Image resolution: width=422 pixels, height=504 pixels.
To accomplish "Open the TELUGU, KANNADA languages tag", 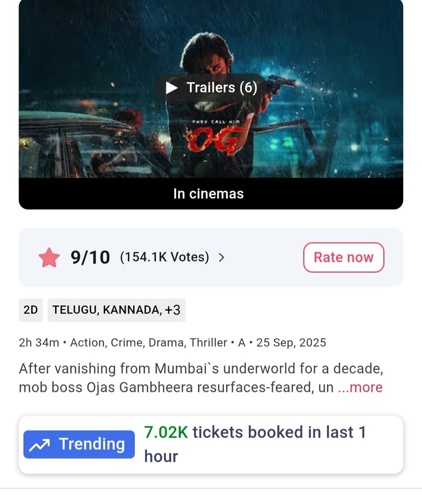I will 106,310.
